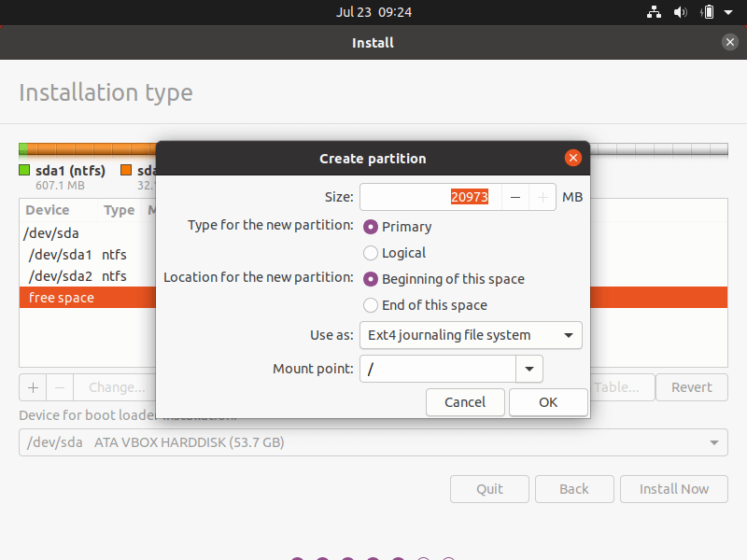Open the system menu arrow
Screen dimensions: 747x560
(x=728, y=12)
